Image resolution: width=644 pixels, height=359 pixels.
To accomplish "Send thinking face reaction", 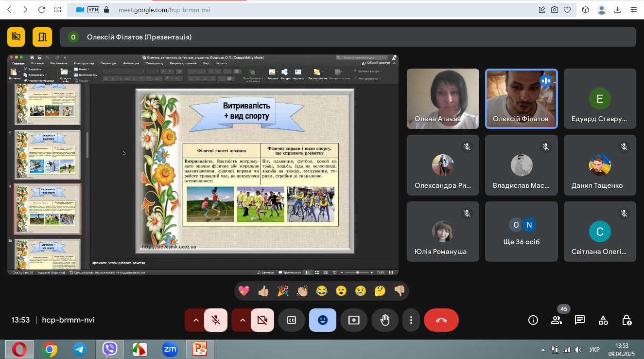I will [x=380, y=291].
